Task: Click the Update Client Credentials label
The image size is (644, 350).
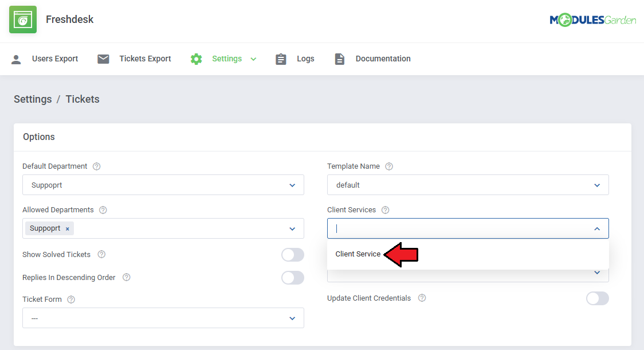Action: [369, 298]
